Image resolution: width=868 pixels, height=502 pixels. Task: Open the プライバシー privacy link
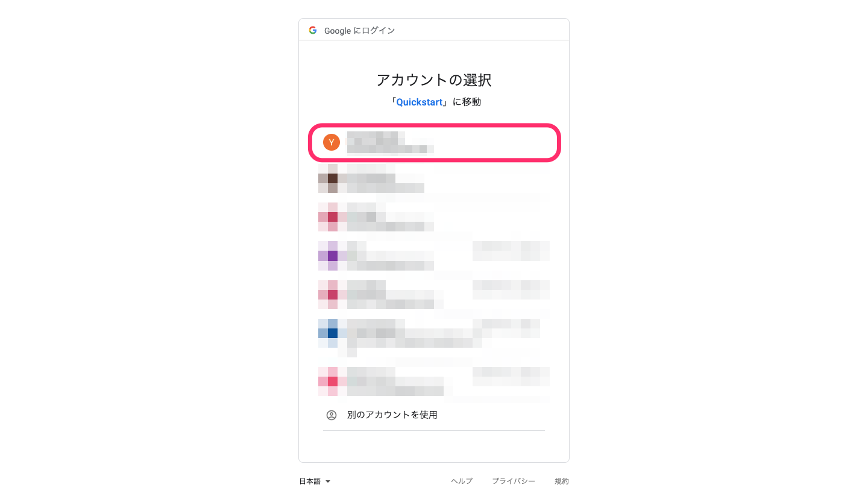coord(514,482)
